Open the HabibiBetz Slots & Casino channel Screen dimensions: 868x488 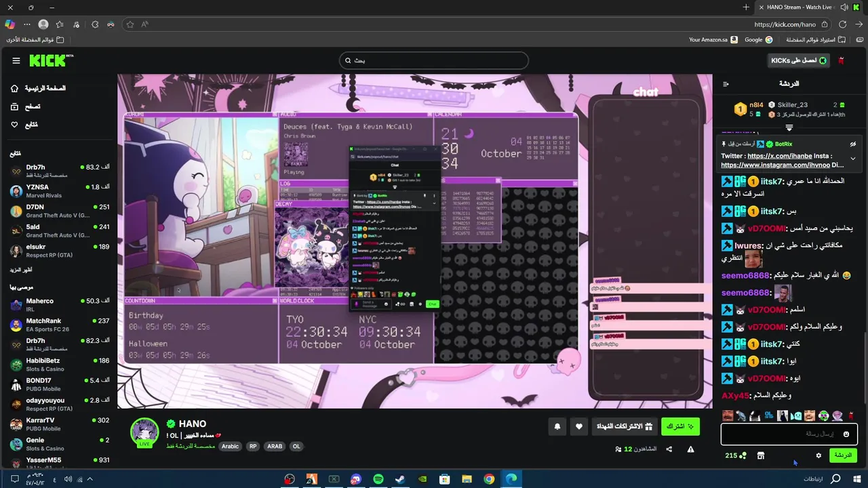click(60, 365)
